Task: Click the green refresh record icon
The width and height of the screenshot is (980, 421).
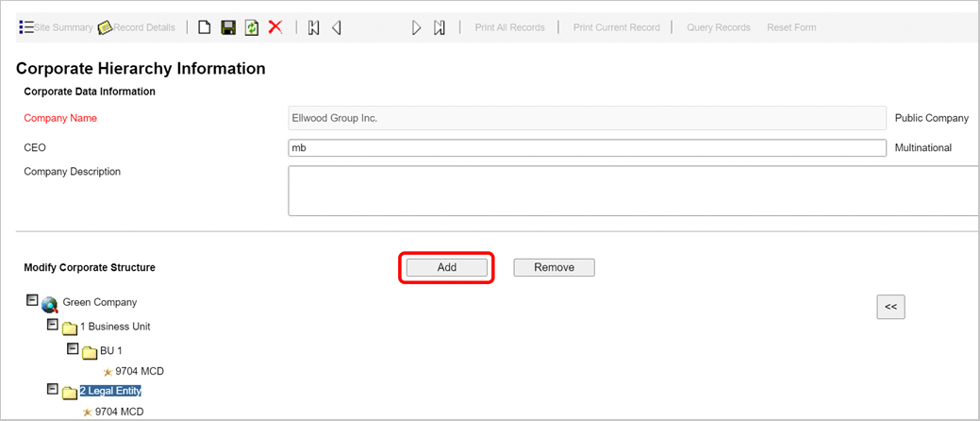Action: coord(252,27)
